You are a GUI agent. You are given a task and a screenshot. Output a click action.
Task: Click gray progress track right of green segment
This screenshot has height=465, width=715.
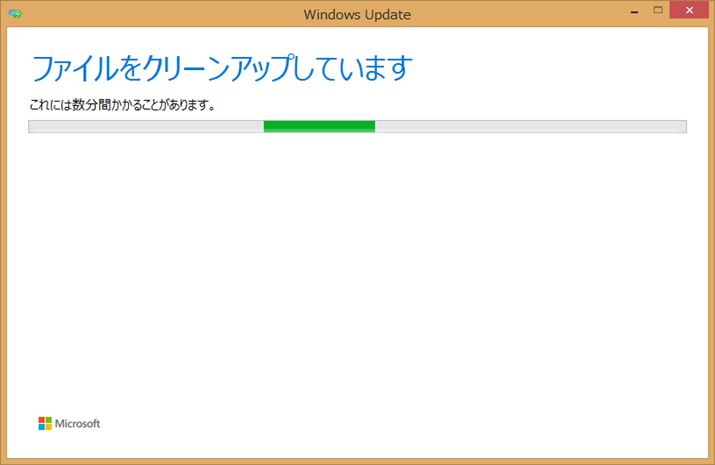[530, 126]
